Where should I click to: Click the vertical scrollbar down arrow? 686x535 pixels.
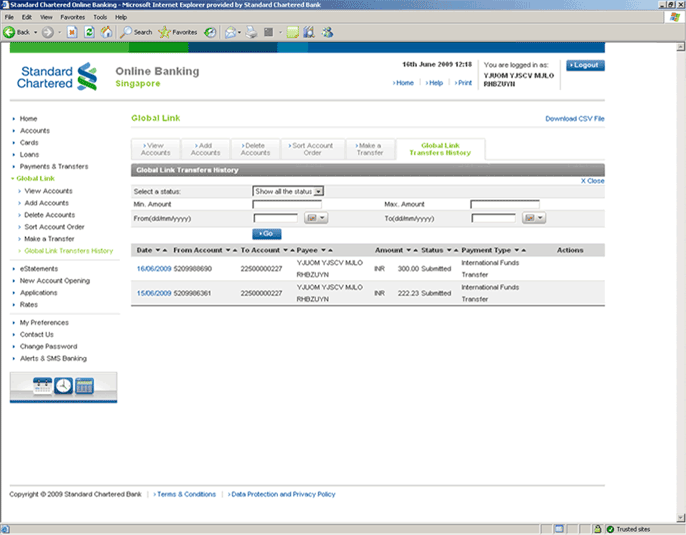point(681,518)
